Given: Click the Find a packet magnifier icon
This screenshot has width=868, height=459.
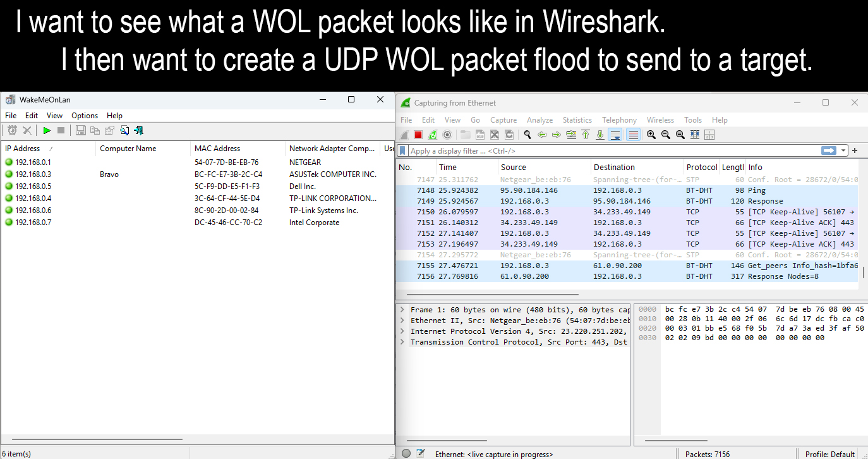Looking at the screenshot, I should (527, 135).
